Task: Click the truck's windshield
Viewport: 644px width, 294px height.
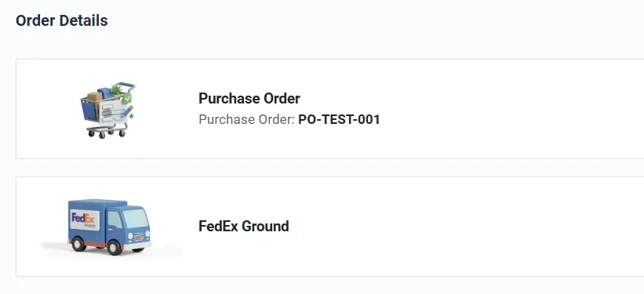Action: coord(136,219)
